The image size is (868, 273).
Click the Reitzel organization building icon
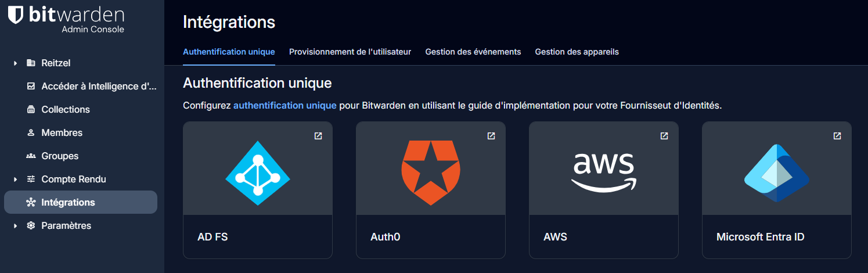[x=31, y=63]
